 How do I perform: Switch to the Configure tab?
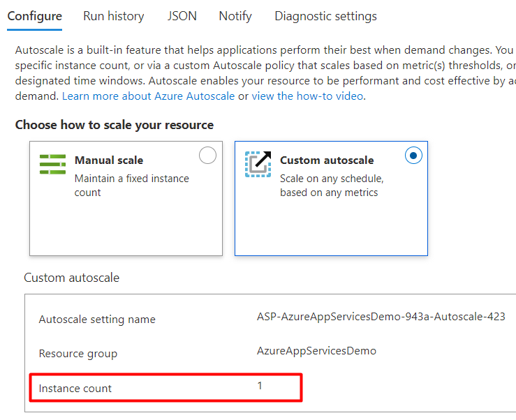(x=34, y=16)
